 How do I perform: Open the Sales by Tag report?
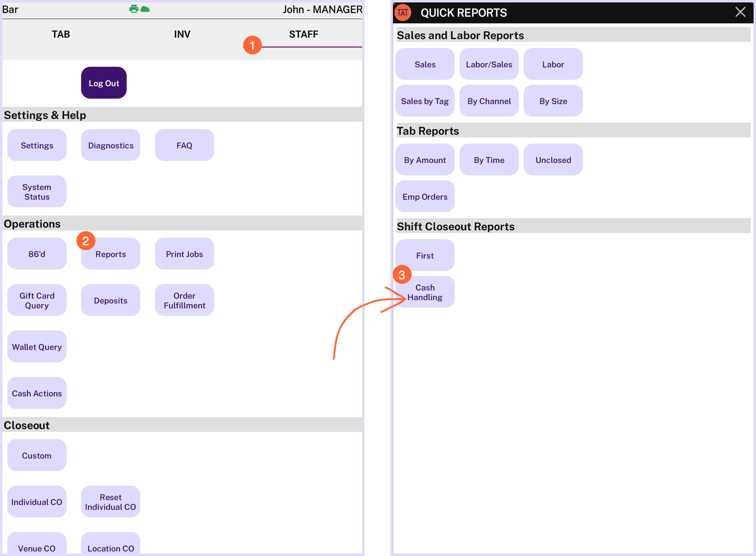(425, 101)
